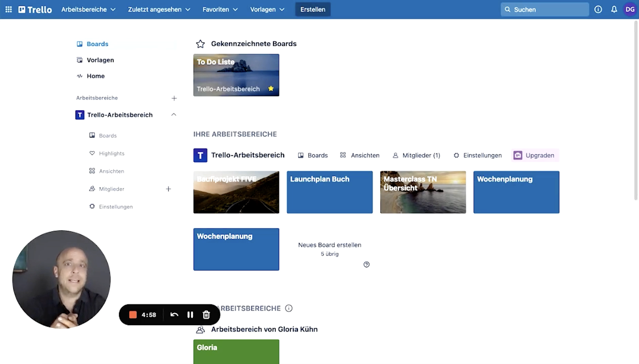Delete recording with the trash icon
This screenshot has height=364, width=639.
(206, 315)
